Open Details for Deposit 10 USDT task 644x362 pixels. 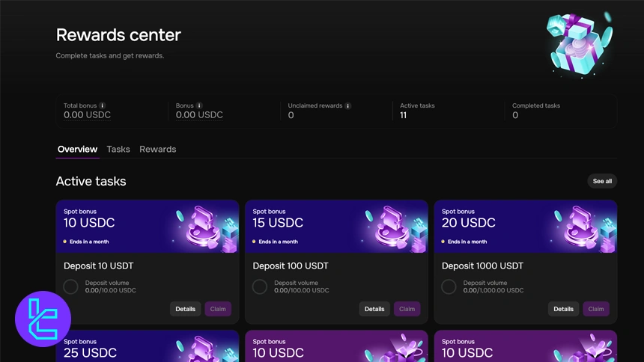pos(185,309)
